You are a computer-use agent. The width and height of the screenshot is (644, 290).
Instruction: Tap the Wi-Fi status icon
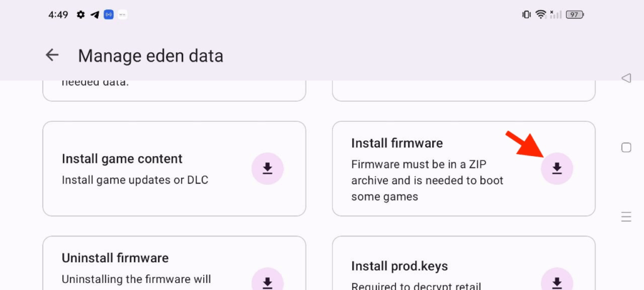[540, 15]
